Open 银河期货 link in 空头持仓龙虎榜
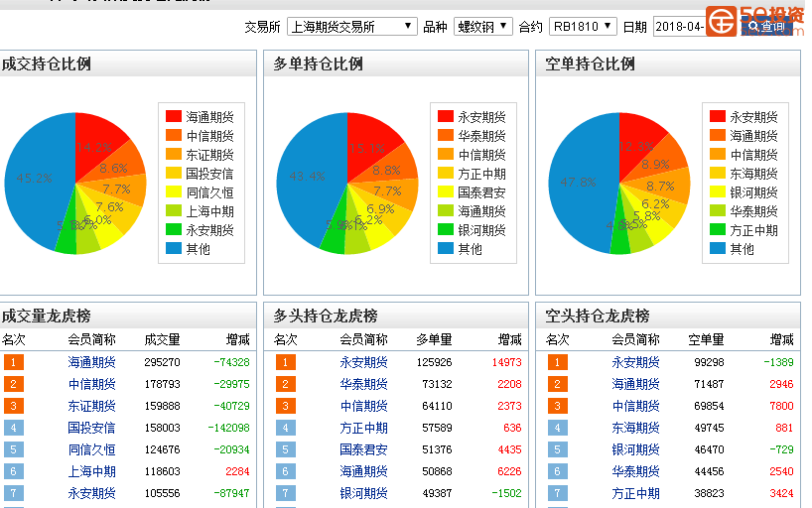 point(635,449)
